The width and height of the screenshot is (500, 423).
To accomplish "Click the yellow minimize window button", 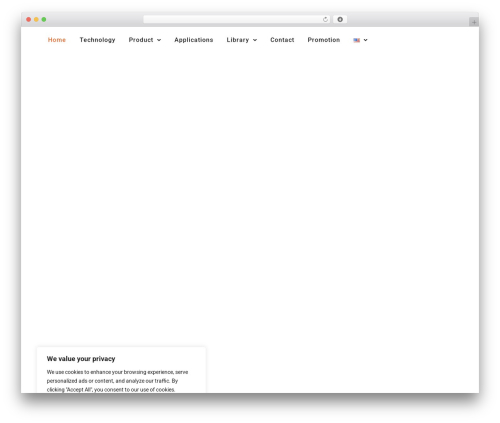I will coord(36,19).
